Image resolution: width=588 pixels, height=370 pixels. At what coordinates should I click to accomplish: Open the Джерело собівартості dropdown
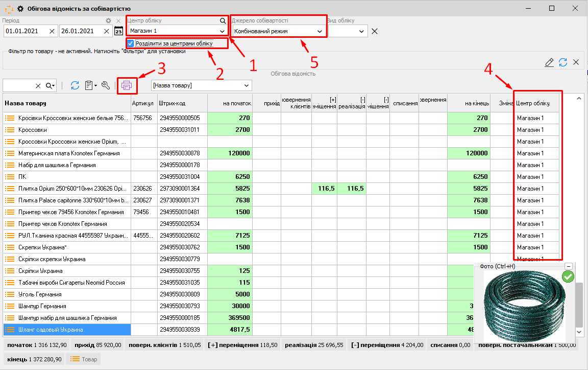pos(320,31)
